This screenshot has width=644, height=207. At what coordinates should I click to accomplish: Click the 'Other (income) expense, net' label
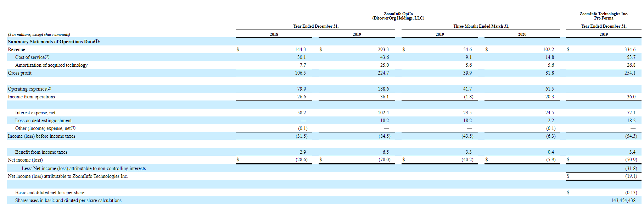pyautogui.click(x=45, y=128)
